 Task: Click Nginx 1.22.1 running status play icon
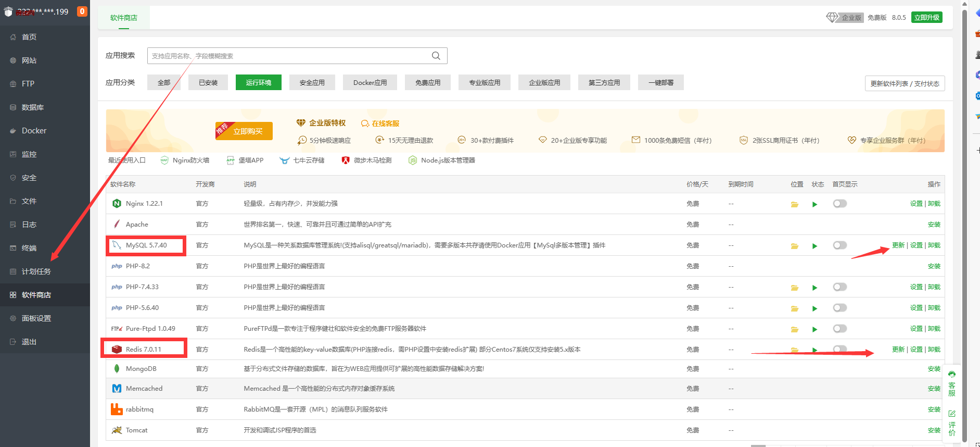tap(815, 204)
